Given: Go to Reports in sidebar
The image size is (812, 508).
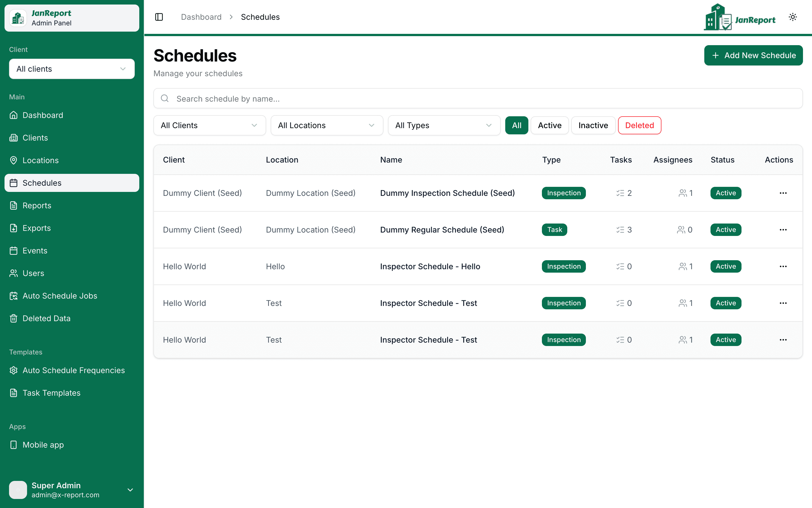Looking at the screenshot, I should tap(72, 206).
